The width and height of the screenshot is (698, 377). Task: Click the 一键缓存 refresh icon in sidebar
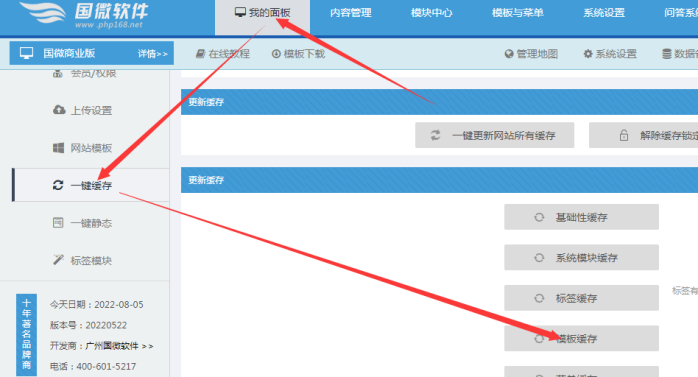[58, 185]
